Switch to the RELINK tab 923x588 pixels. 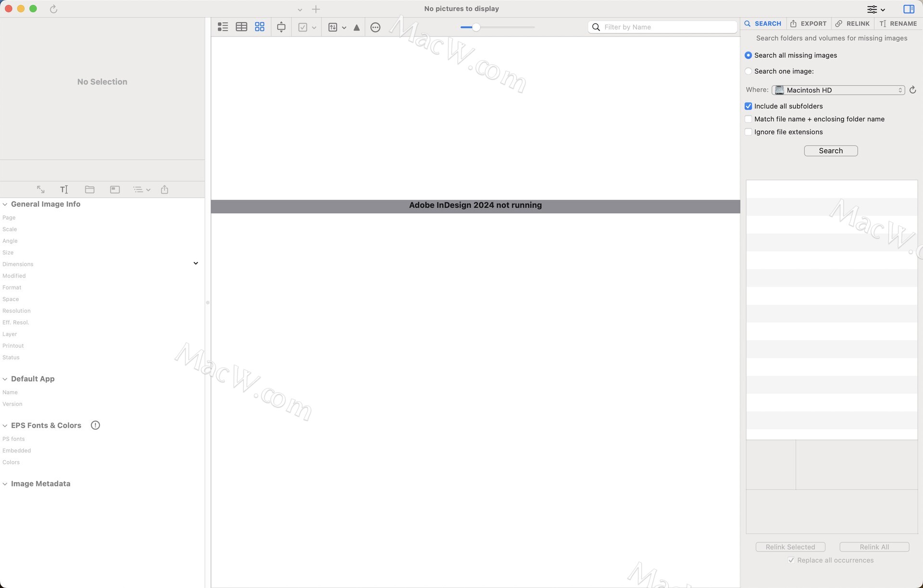tap(852, 24)
